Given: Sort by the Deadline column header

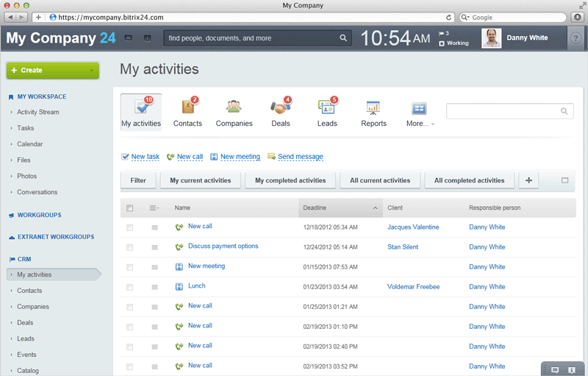Looking at the screenshot, I should [340, 208].
